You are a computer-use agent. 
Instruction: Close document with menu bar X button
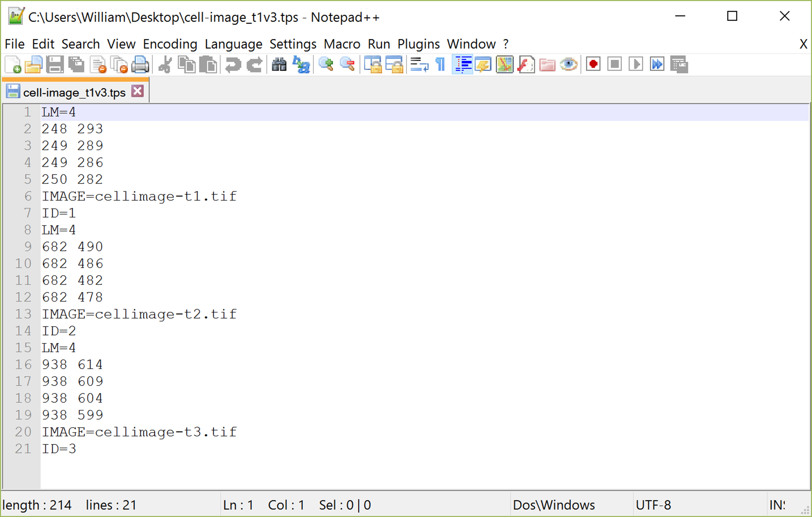[804, 44]
